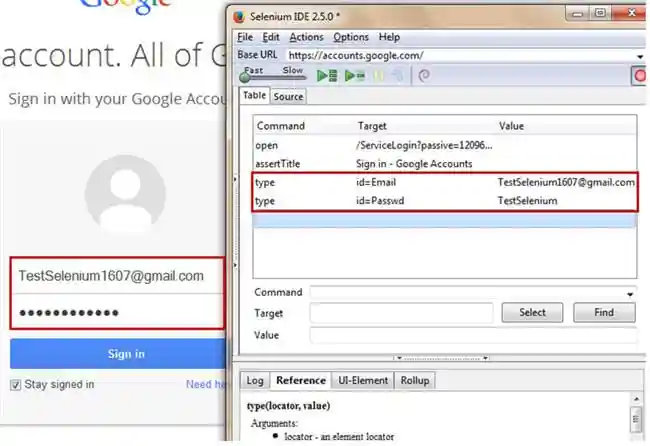Toggle the Stay signed in checkbox

[x=15, y=385]
